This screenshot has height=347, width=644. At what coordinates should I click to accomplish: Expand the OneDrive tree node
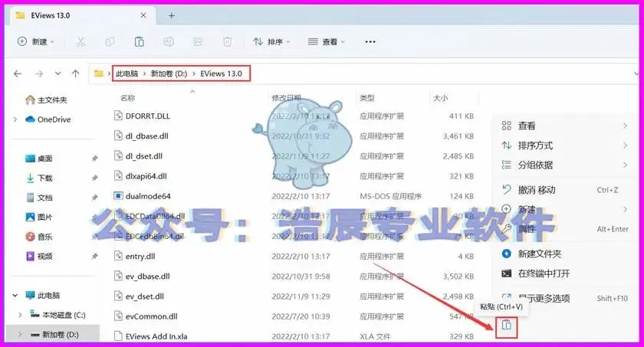click(x=15, y=119)
